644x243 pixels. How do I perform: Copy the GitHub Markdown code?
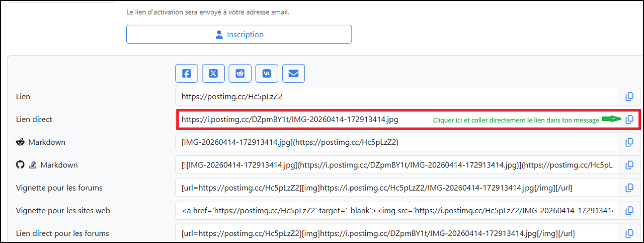tap(629, 165)
